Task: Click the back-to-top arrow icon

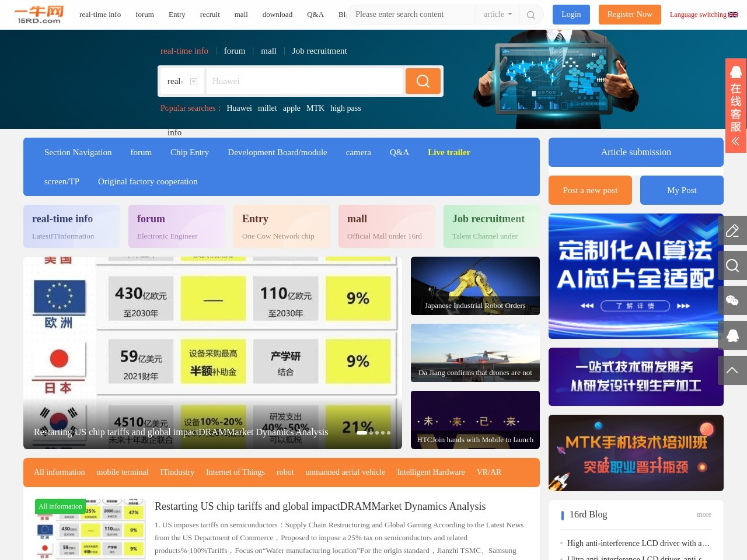Action: tap(732, 370)
